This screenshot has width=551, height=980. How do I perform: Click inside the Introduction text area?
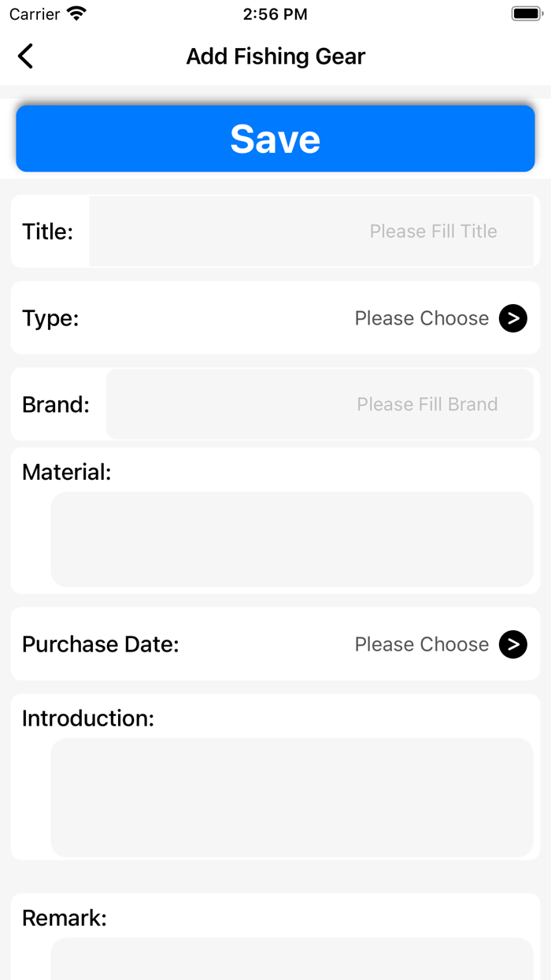tap(291, 797)
